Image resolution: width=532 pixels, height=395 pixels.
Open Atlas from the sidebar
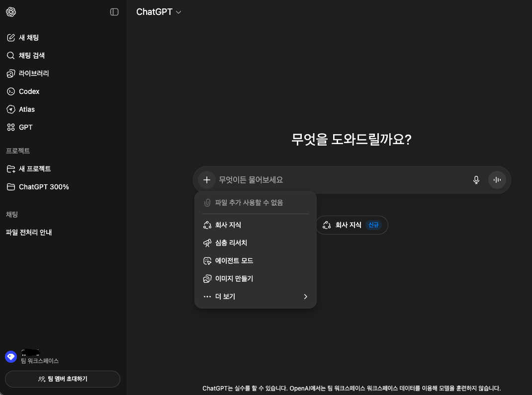tap(21, 109)
